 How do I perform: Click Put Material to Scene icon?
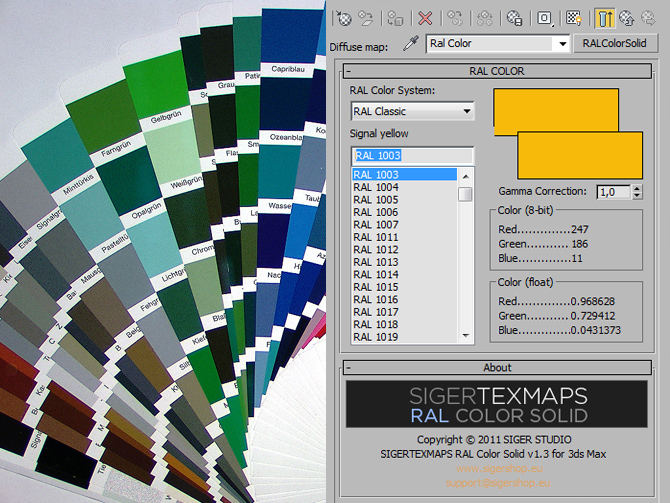tap(366, 18)
